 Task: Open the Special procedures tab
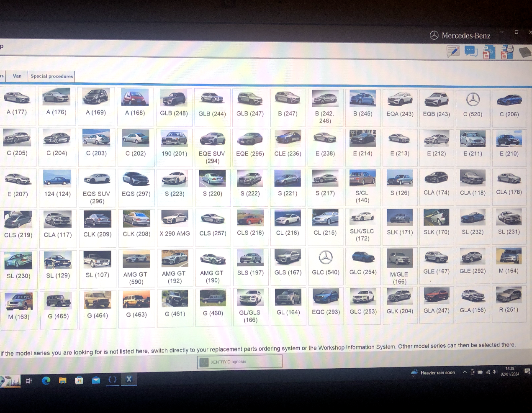click(x=52, y=76)
